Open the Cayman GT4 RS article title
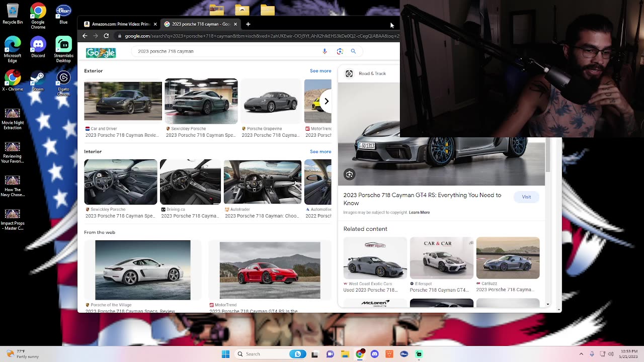This screenshot has width=644, height=362. point(422,199)
